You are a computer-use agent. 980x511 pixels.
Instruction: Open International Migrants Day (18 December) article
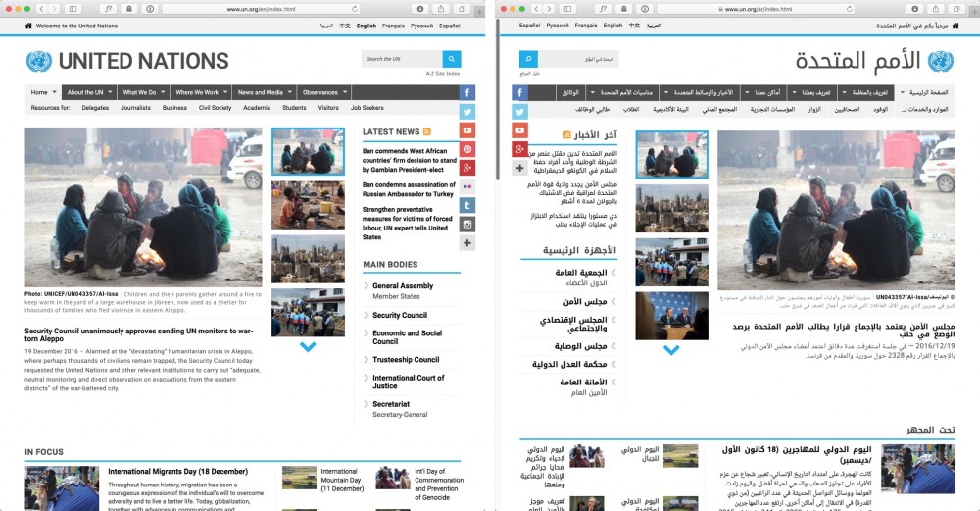pyautogui.click(x=177, y=472)
